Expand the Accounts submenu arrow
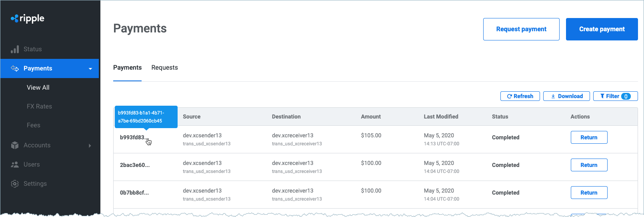The image size is (644, 217). 90,146
